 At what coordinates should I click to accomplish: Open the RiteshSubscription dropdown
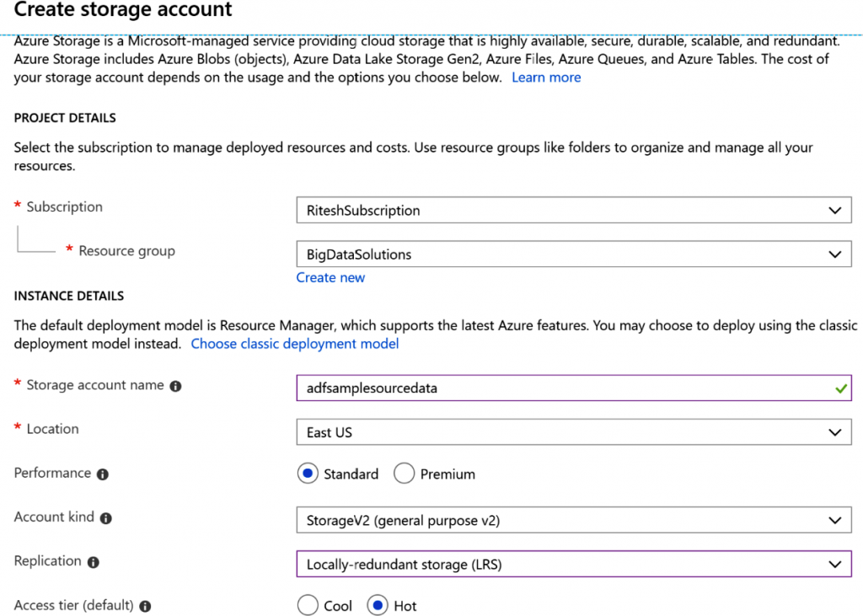click(x=573, y=211)
